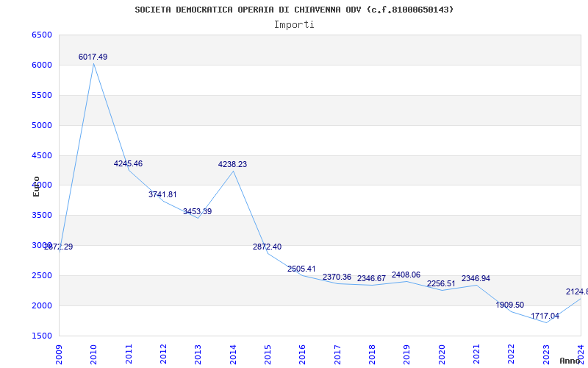Click the x-axis year 2023
This screenshot has height=368, width=588.
tap(546, 354)
